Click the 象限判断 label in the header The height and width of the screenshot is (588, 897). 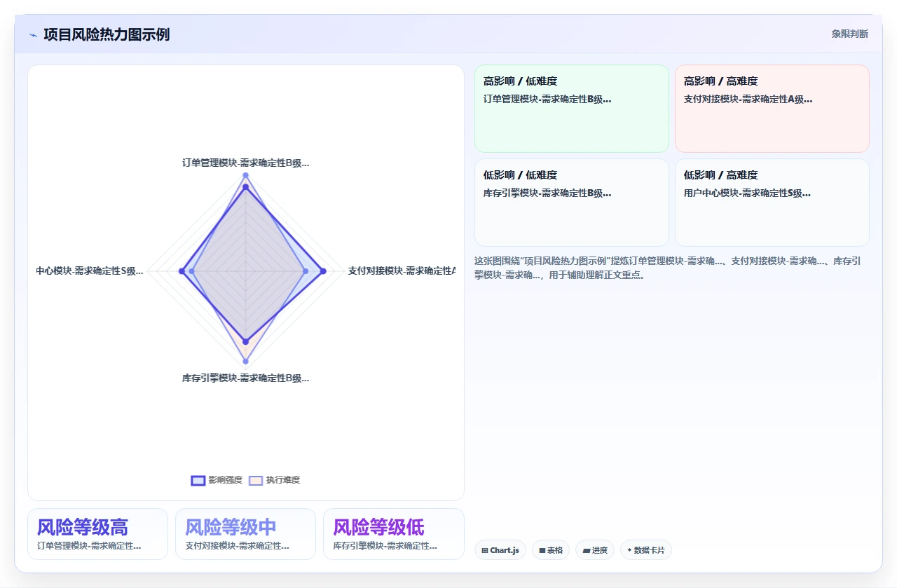point(849,34)
